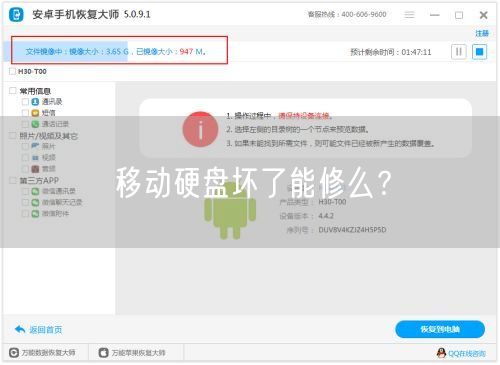Click the green Android robot image
Screen dimensions: 500x365
[x=230, y=210]
